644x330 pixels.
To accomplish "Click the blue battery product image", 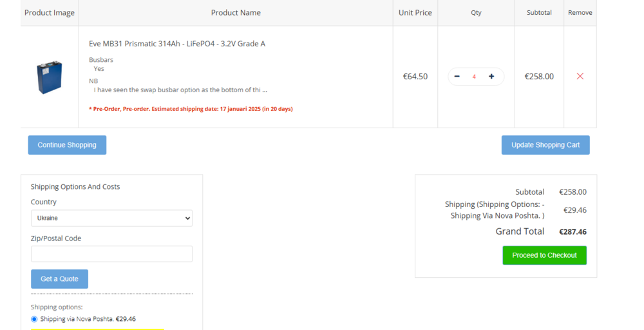I will 50,77.
